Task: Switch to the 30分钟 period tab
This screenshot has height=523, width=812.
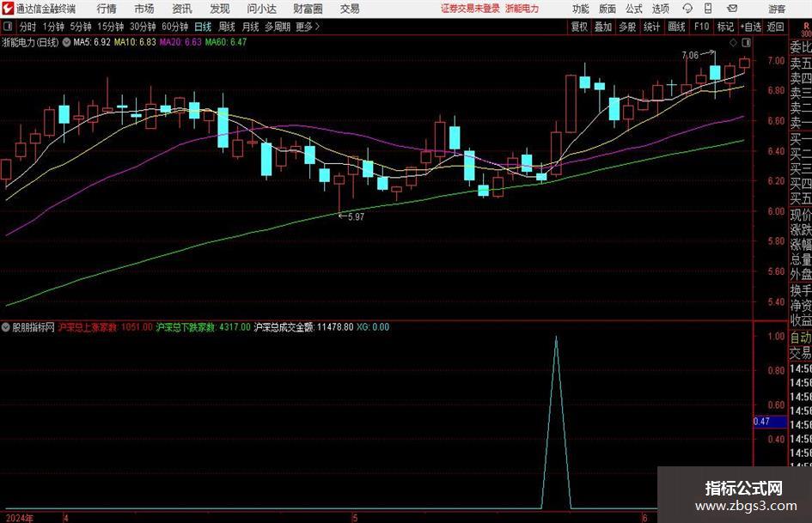Action: [x=143, y=27]
